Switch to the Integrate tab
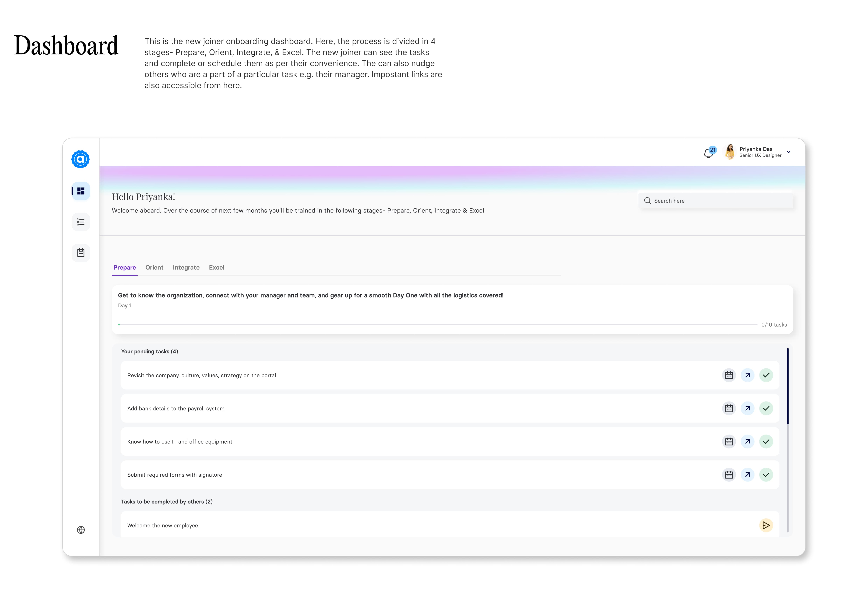The height and width of the screenshot is (614, 868). pyautogui.click(x=186, y=267)
